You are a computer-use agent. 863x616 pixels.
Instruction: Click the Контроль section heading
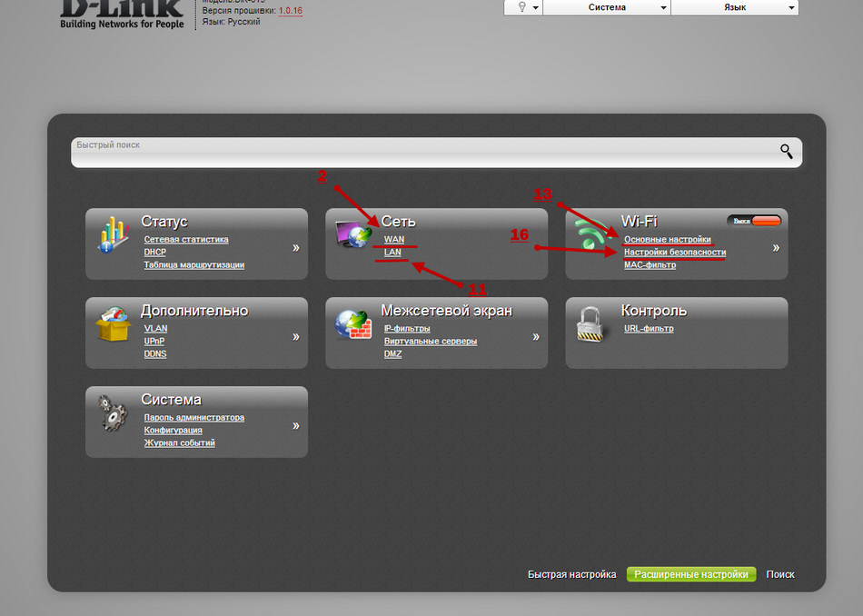tap(654, 311)
